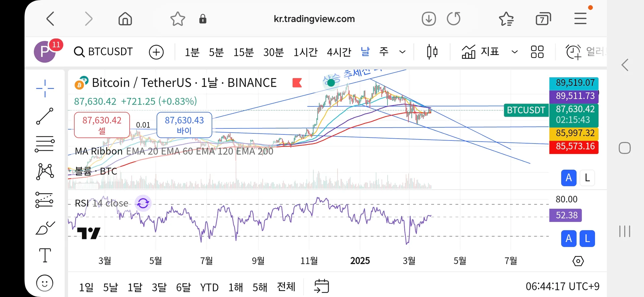View site security lock info
The width and height of the screenshot is (644, 297).
point(203,19)
